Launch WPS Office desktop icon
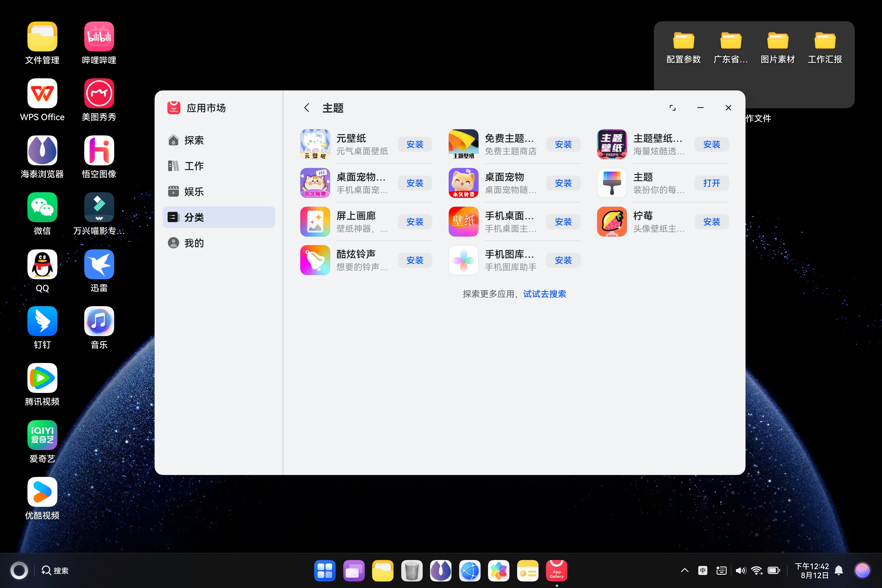The width and height of the screenshot is (882, 588). [42, 93]
